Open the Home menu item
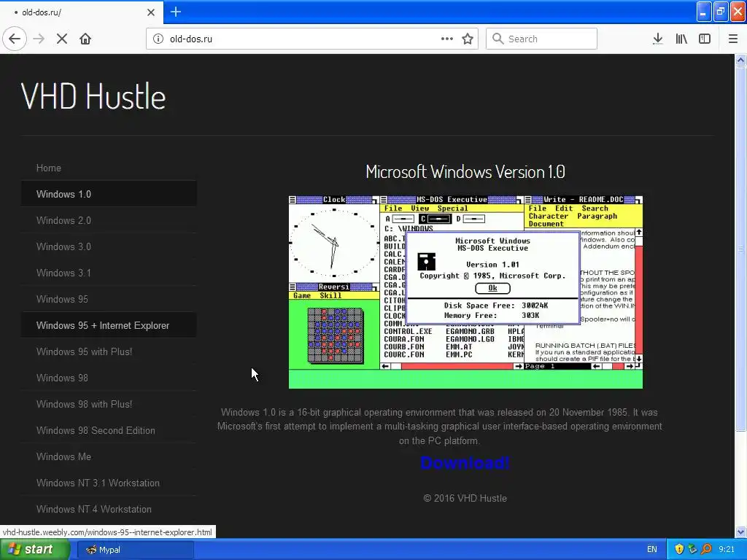747x560 pixels. pos(109,168)
